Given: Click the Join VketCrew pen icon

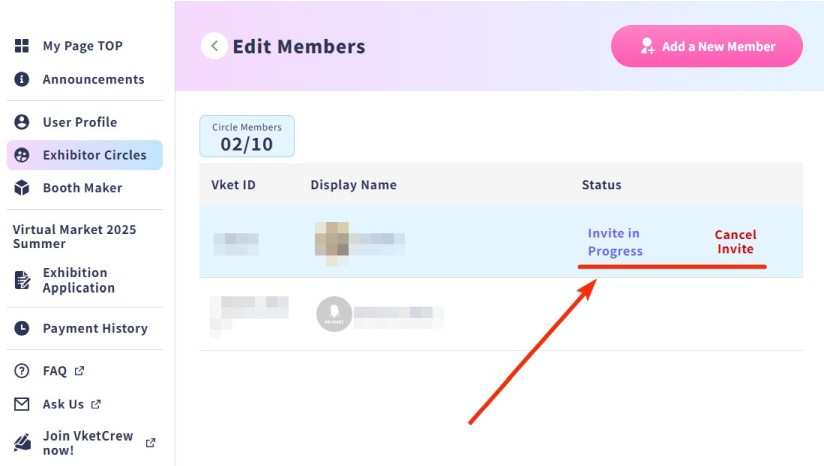Looking at the screenshot, I should pyautogui.click(x=22, y=442).
